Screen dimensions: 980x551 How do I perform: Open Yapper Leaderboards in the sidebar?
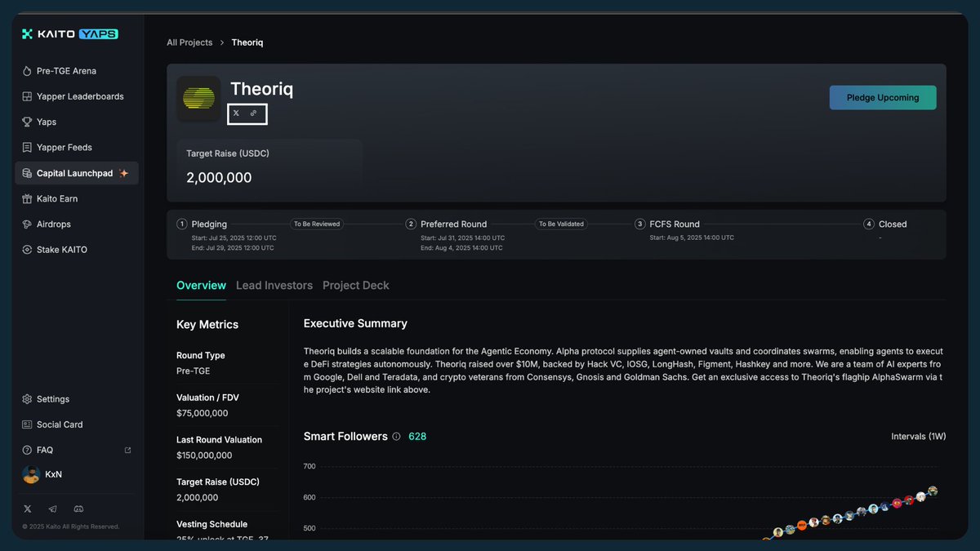click(x=76, y=96)
